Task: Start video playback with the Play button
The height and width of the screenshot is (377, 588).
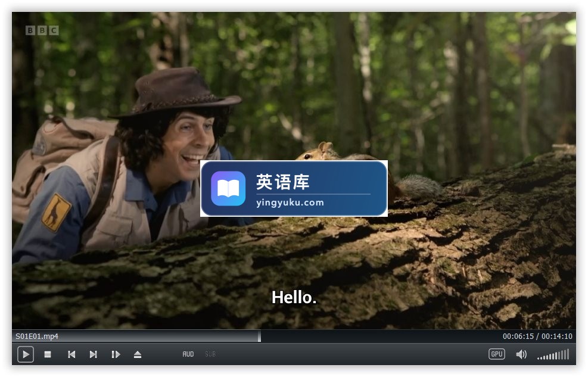Action: tap(26, 354)
